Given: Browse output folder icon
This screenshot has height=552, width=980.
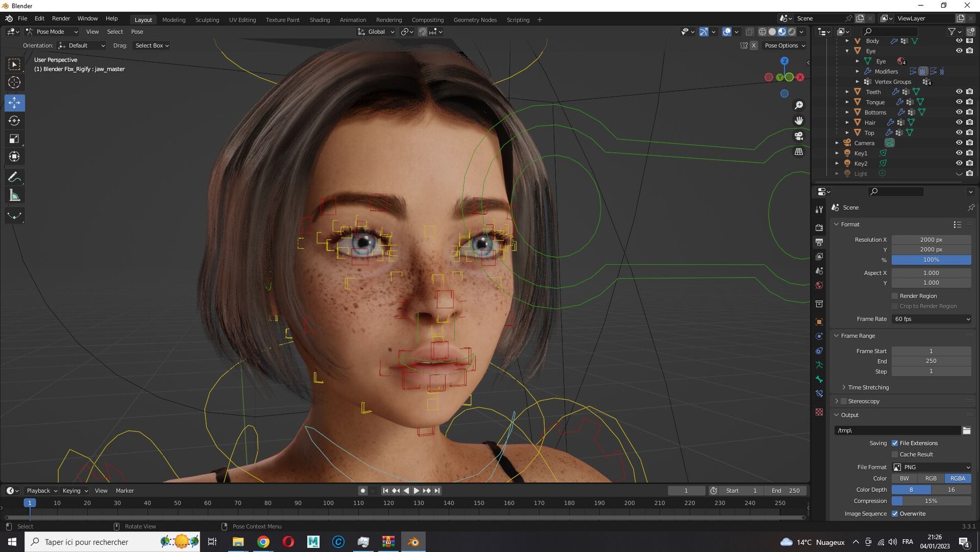Looking at the screenshot, I should (x=966, y=430).
